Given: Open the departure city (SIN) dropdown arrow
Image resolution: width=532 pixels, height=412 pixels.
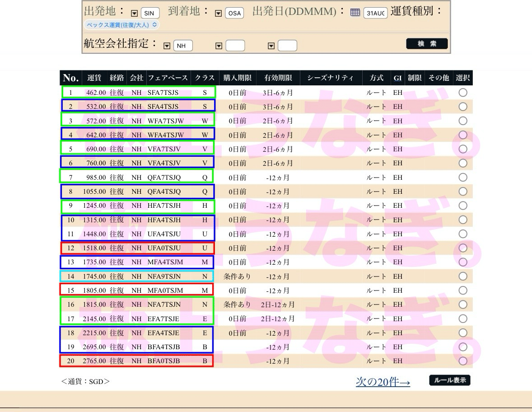Looking at the screenshot, I should pyautogui.click(x=135, y=13).
